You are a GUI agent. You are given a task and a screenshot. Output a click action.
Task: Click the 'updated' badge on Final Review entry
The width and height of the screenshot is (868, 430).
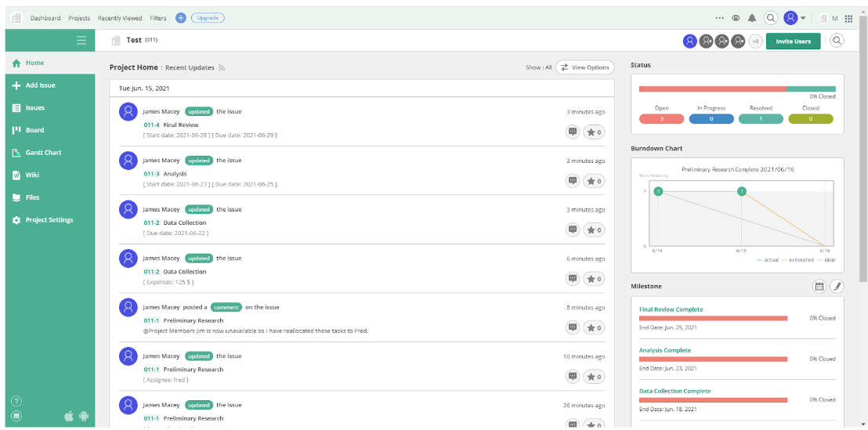pos(199,111)
